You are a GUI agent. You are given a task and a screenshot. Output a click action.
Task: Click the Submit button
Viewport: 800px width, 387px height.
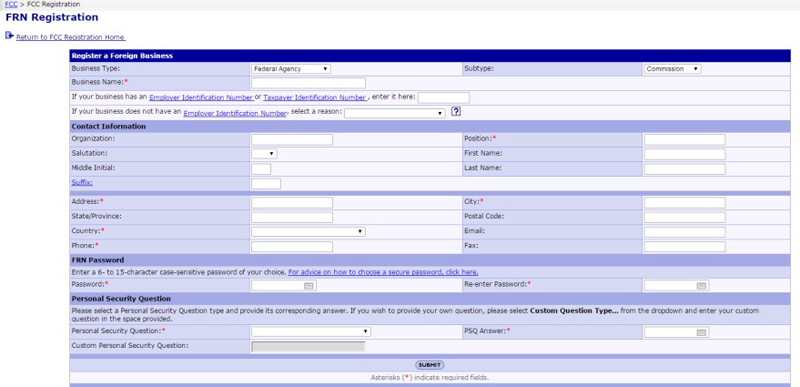point(430,365)
